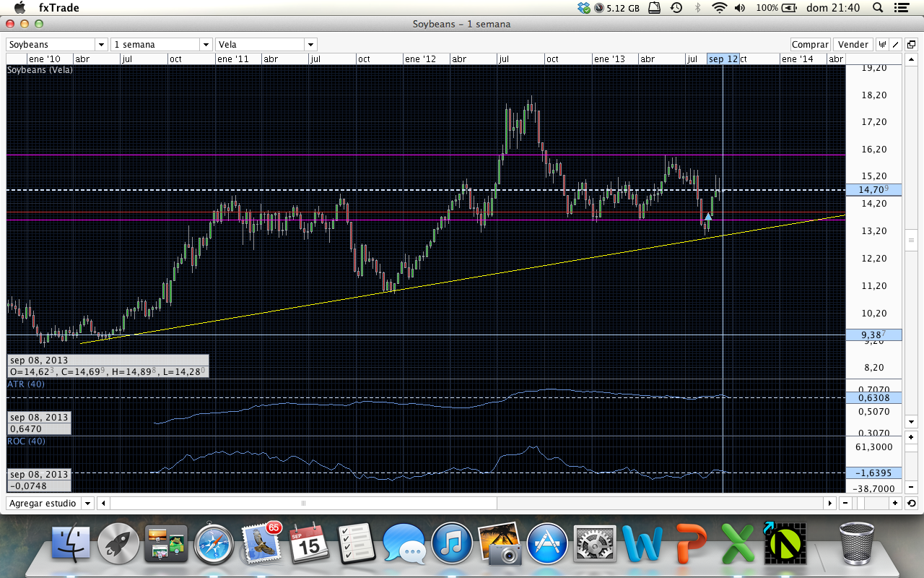
Task: Open the 'Vela' chart type dropdown
Action: (310, 45)
